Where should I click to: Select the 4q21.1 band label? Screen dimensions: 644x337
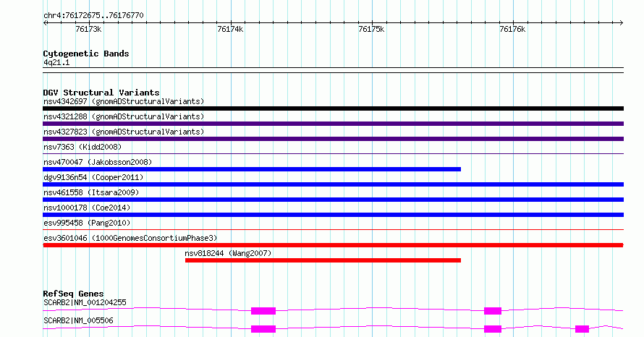56,62
